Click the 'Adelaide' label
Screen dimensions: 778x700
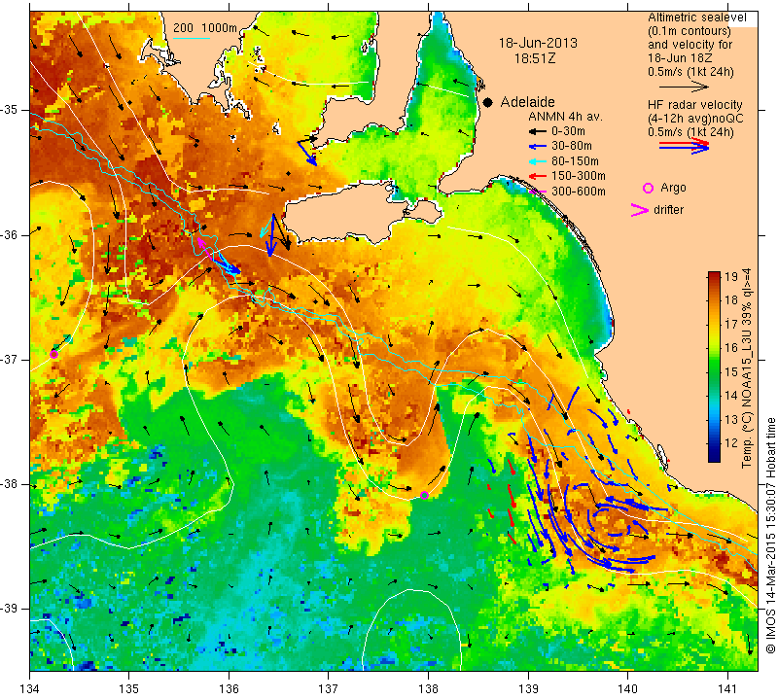tap(527, 102)
